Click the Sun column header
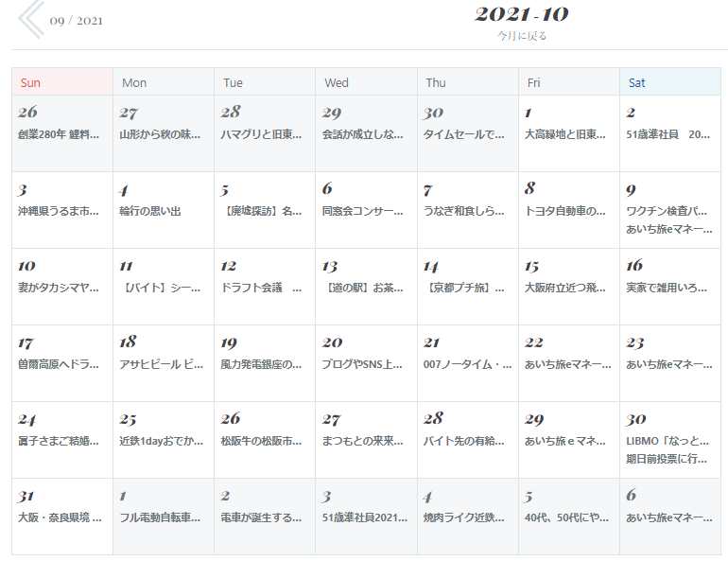The image size is (728, 561). (62, 82)
